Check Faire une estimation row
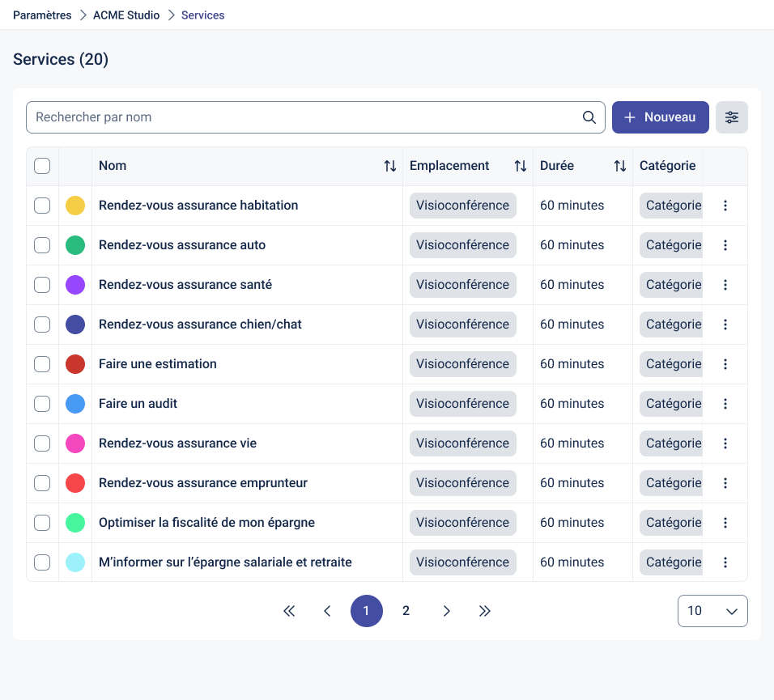 [42, 364]
